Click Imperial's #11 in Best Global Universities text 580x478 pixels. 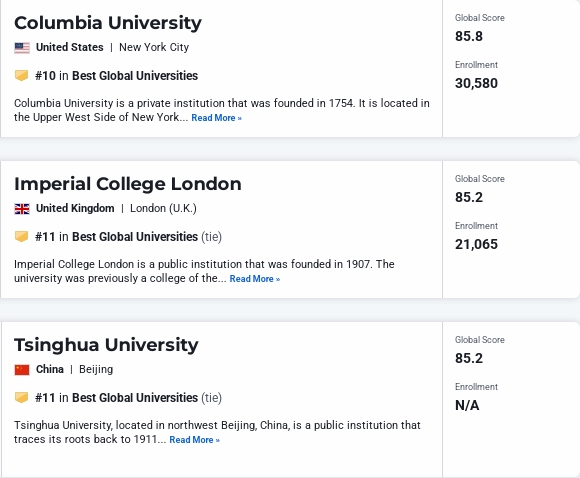[116, 236]
